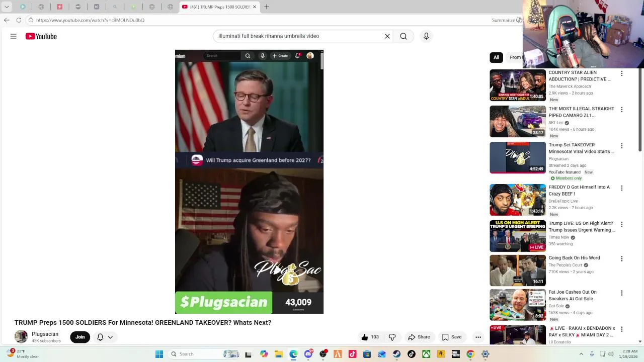Go back in the browser

(7, 20)
